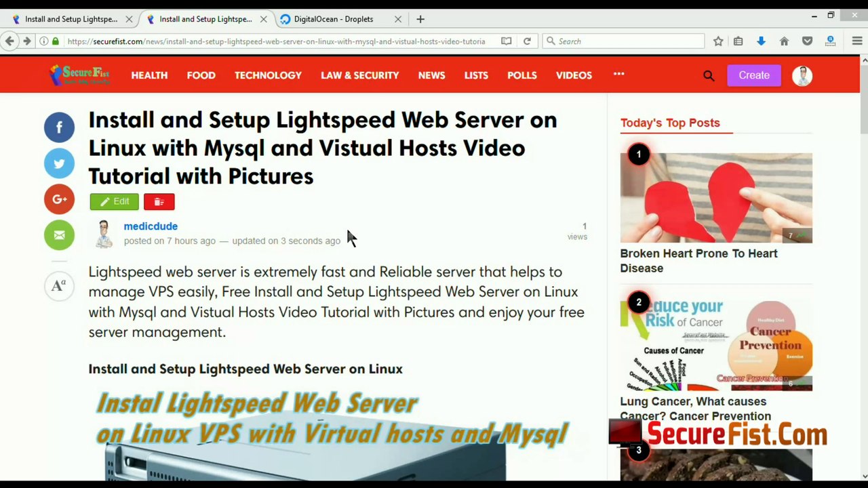Focus the browser Search box
This screenshot has width=868, height=488.
[624, 41]
